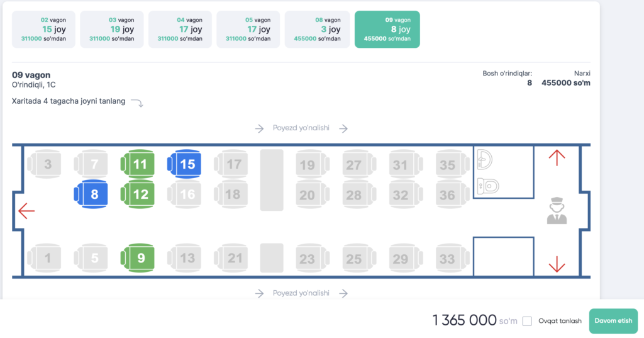Image resolution: width=644 pixels, height=338 pixels.
Task: Click the 04 vagon card with 17 joy
Action: (180, 29)
